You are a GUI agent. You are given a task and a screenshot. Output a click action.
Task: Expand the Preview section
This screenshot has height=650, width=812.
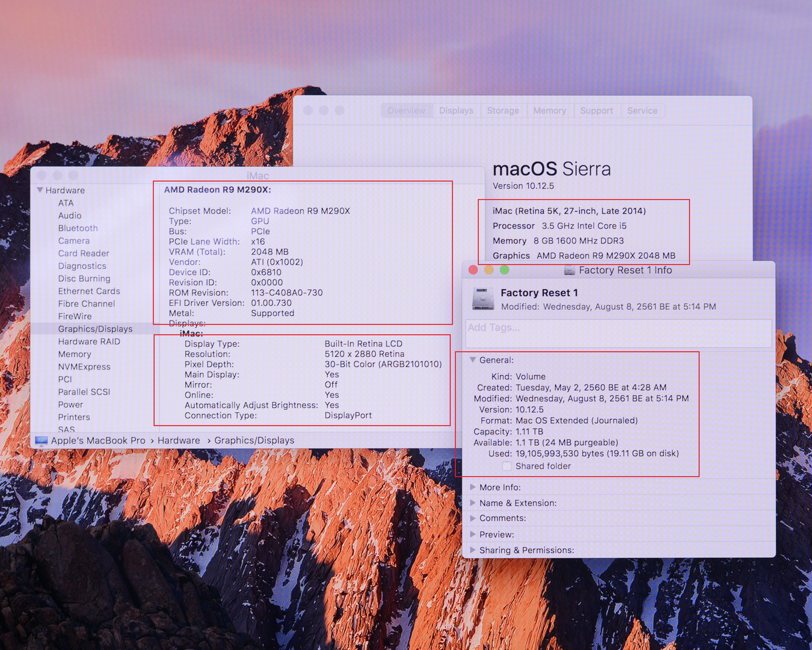pos(473,534)
